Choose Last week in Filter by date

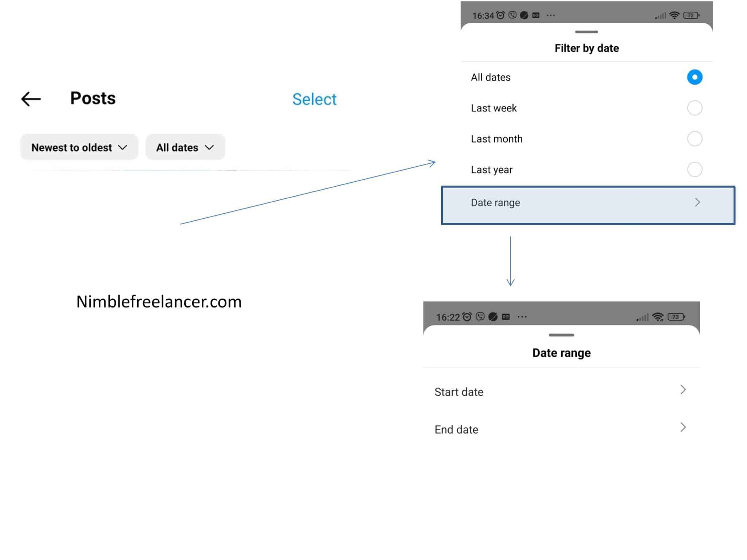pos(694,108)
